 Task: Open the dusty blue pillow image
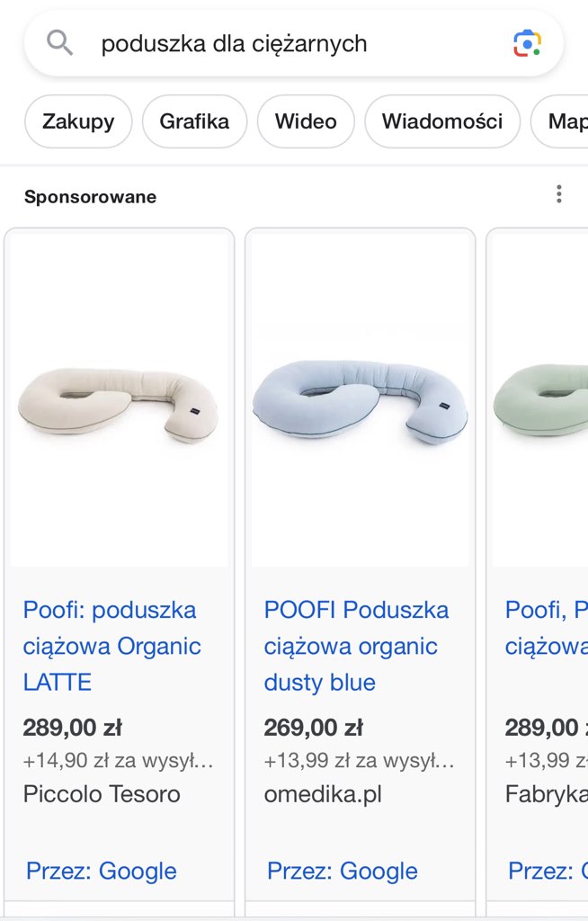pyautogui.click(x=360, y=405)
